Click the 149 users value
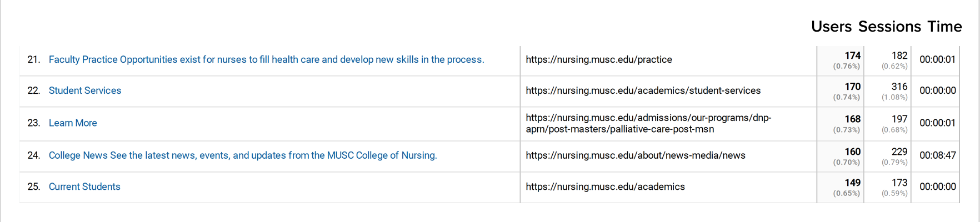The width and height of the screenshot is (980, 222). (852, 183)
